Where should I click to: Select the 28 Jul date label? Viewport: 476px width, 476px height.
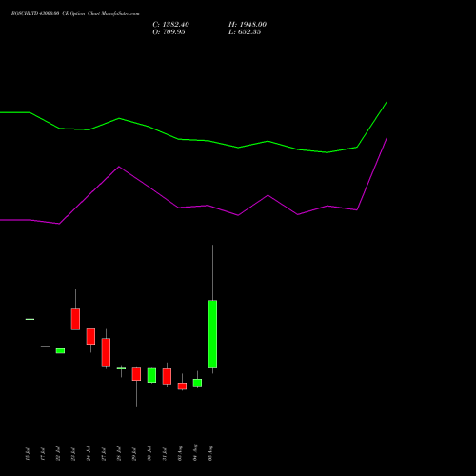[x=119, y=454]
